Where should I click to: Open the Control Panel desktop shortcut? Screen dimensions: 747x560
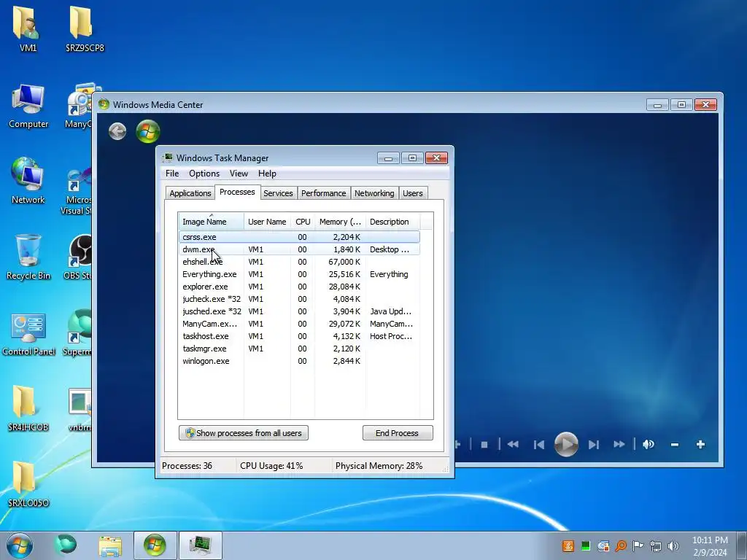28,333
